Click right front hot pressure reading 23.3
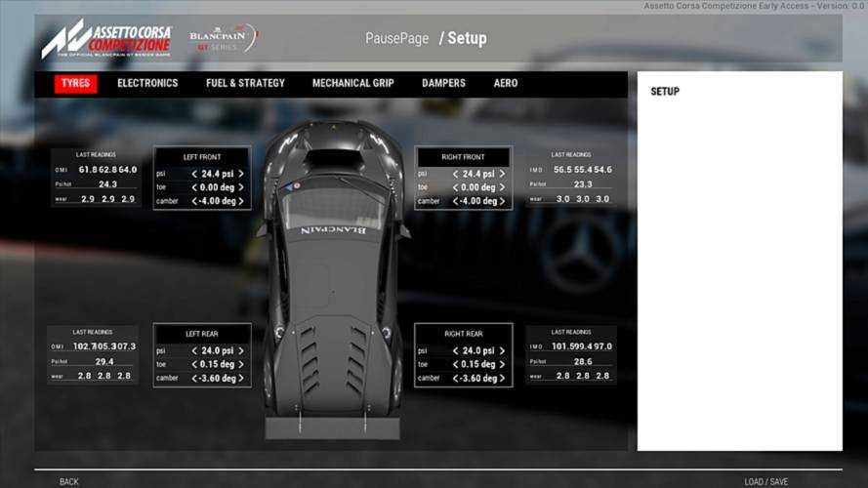This screenshot has height=488, width=868. tap(583, 184)
